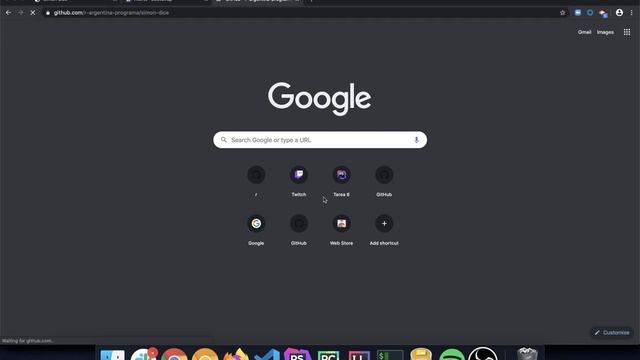The height and width of the screenshot is (360, 640).
Task: Open Slack from the dock
Action: [143, 354]
